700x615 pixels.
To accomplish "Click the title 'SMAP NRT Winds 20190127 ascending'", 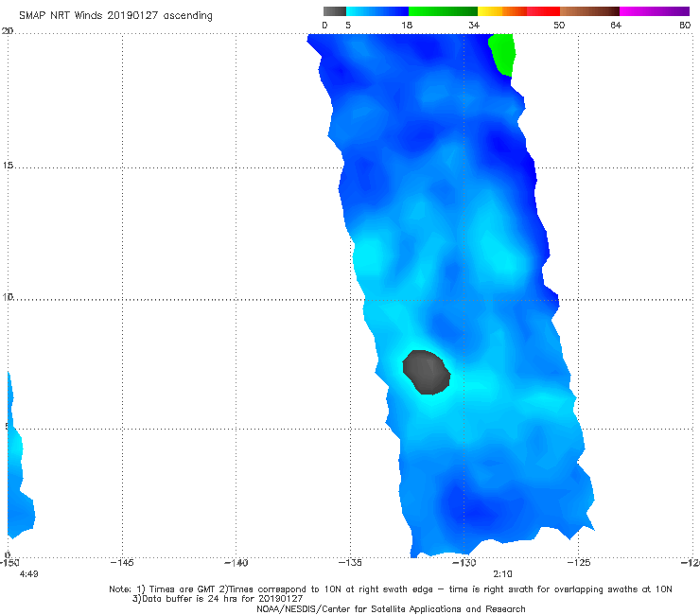I will 115,15.
